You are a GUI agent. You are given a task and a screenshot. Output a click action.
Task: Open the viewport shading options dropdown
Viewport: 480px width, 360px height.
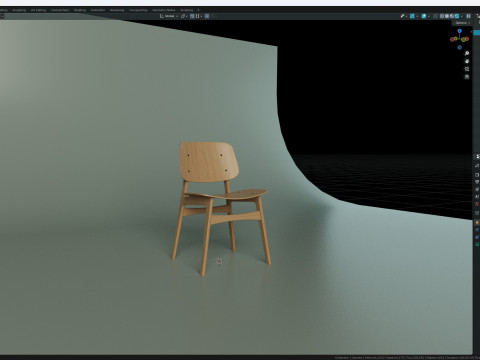point(462,16)
